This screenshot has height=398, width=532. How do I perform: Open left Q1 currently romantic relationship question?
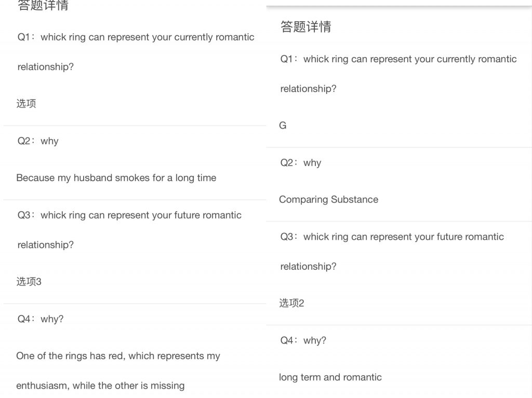(136, 52)
